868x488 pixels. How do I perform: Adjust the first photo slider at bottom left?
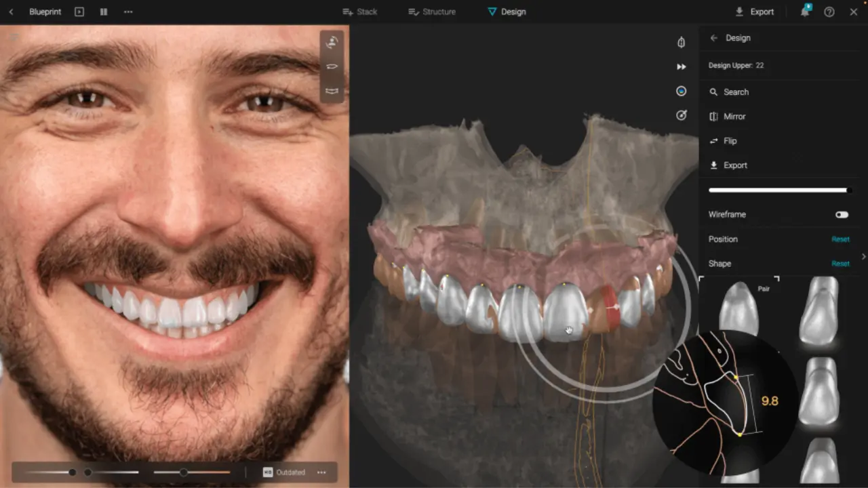51,472
